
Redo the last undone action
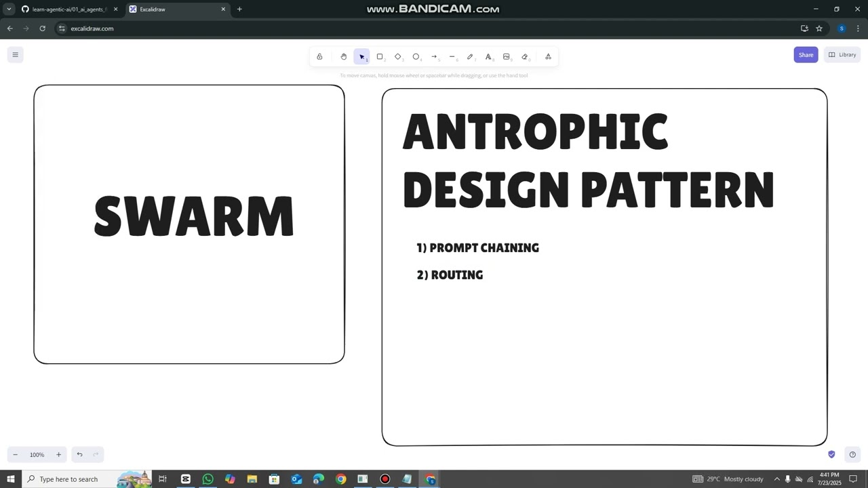point(96,455)
